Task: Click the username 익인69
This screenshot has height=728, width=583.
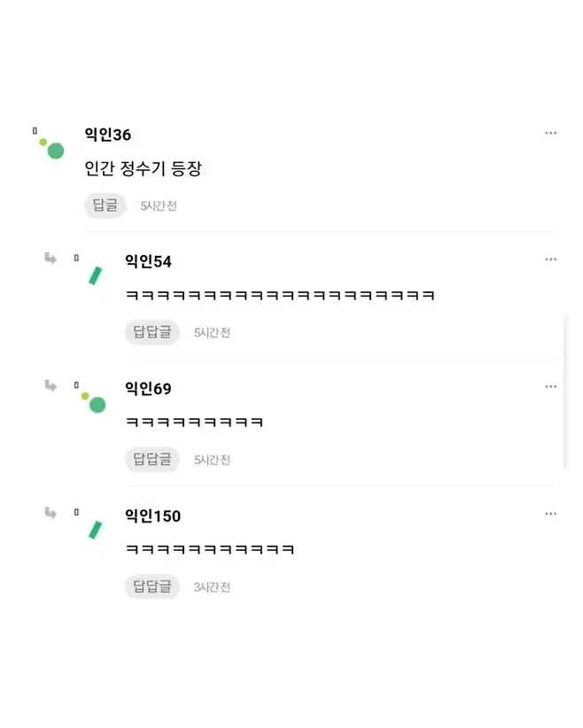Action: click(x=148, y=389)
